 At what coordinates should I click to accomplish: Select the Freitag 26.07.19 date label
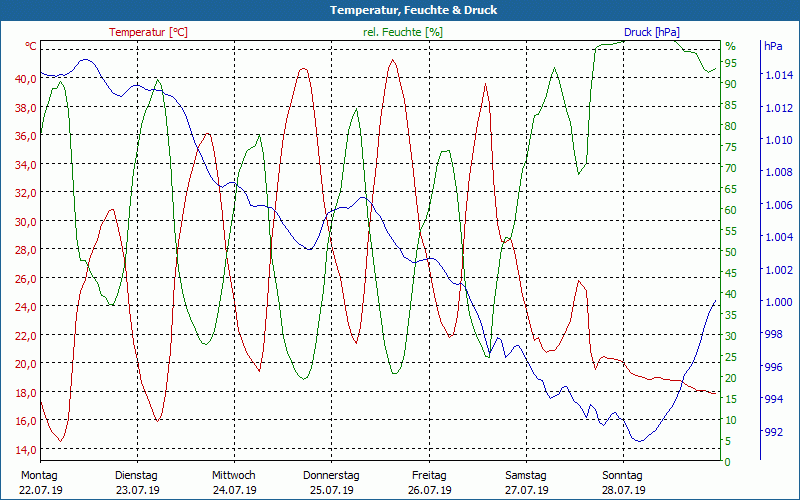[428, 482]
